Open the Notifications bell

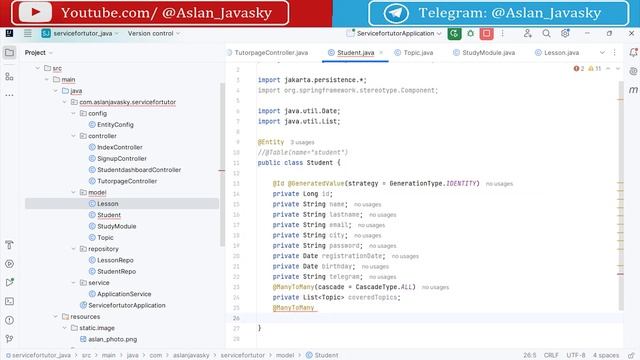633,53
